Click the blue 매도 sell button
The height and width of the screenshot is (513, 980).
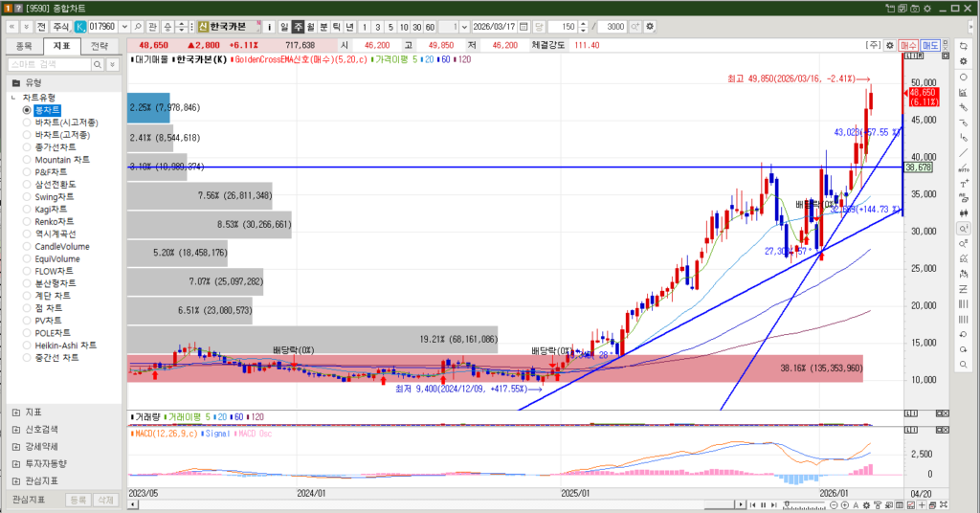pos(930,45)
